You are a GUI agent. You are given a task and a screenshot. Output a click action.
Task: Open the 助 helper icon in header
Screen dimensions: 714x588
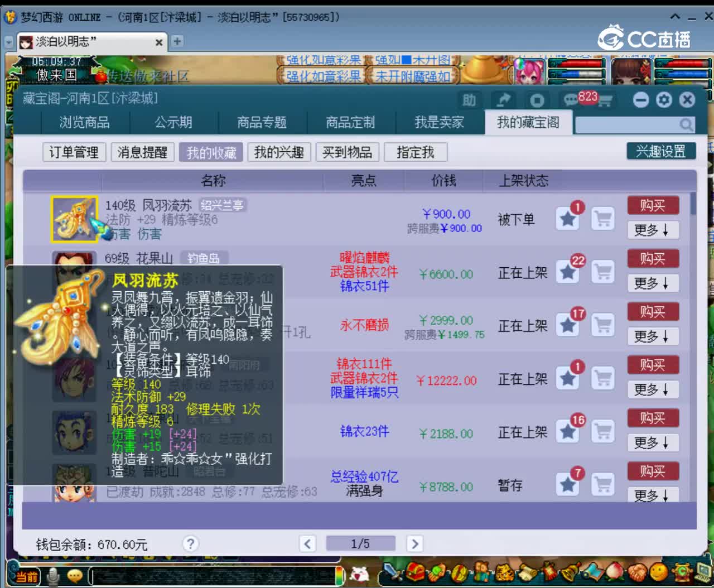tap(469, 100)
